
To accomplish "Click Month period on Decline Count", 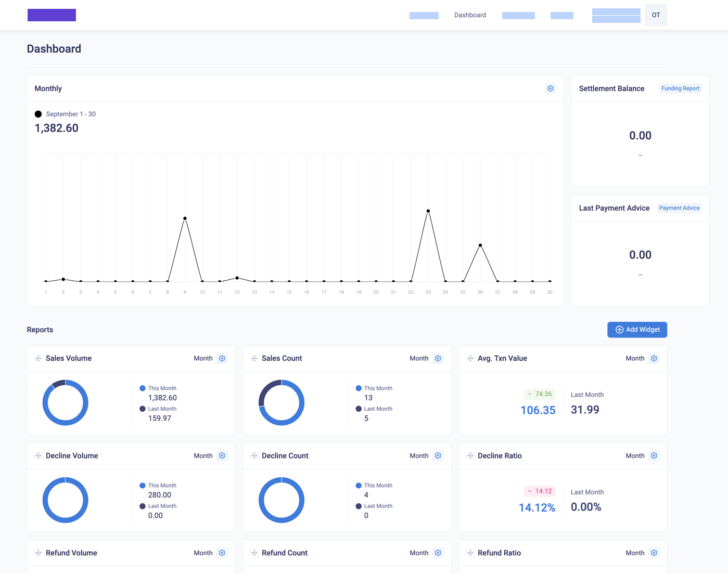I will click(419, 455).
